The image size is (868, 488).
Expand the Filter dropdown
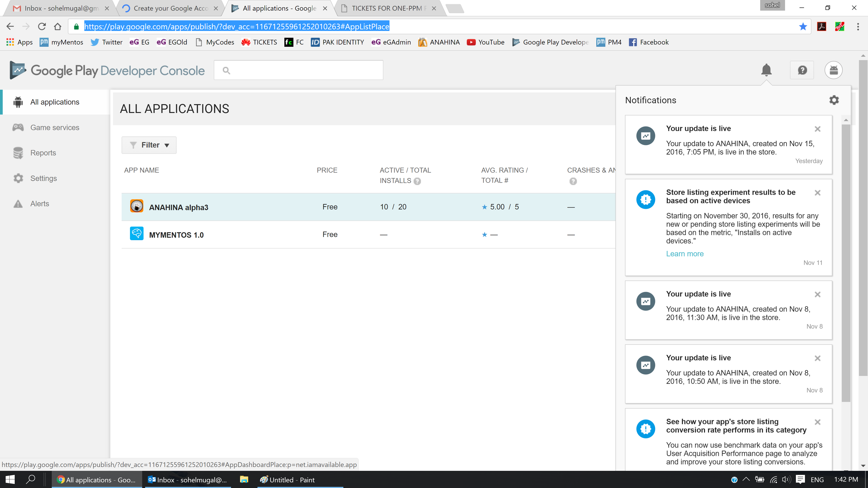click(x=149, y=145)
